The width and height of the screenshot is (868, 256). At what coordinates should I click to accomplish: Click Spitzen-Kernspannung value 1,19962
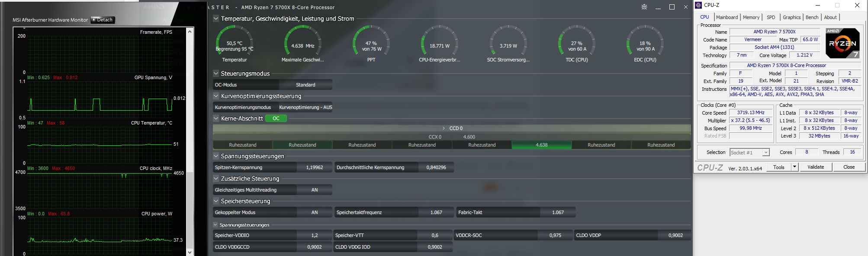click(x=315, y=167)
